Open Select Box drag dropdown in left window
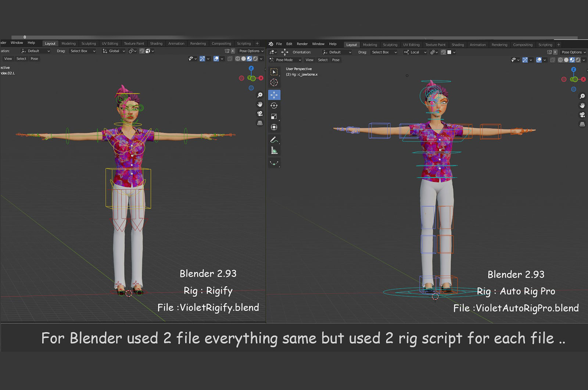Viewport: 588px width, 390px height. 83,51
